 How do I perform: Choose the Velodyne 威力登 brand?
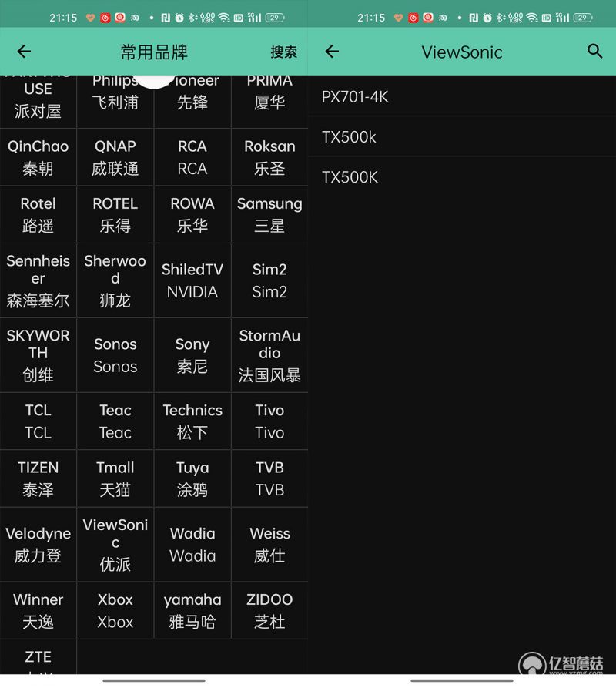pyautogui.click(x=38, y=545)
